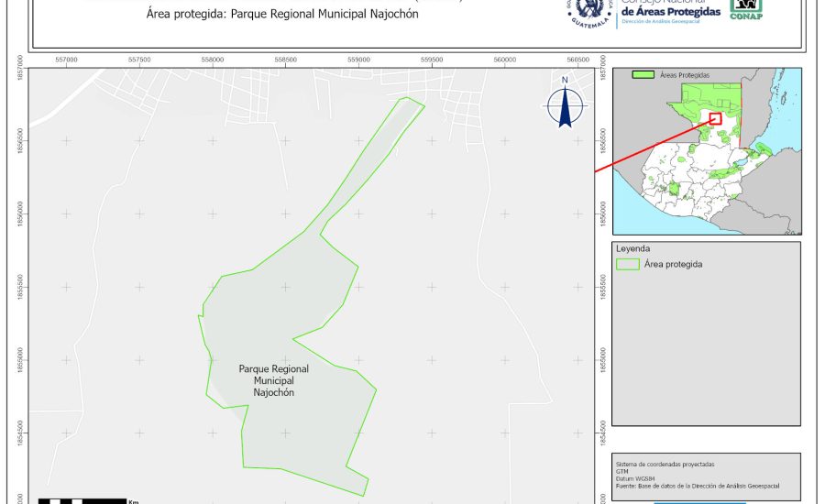
Task: Click the black and white scale bar
Action: pos(82,500)
